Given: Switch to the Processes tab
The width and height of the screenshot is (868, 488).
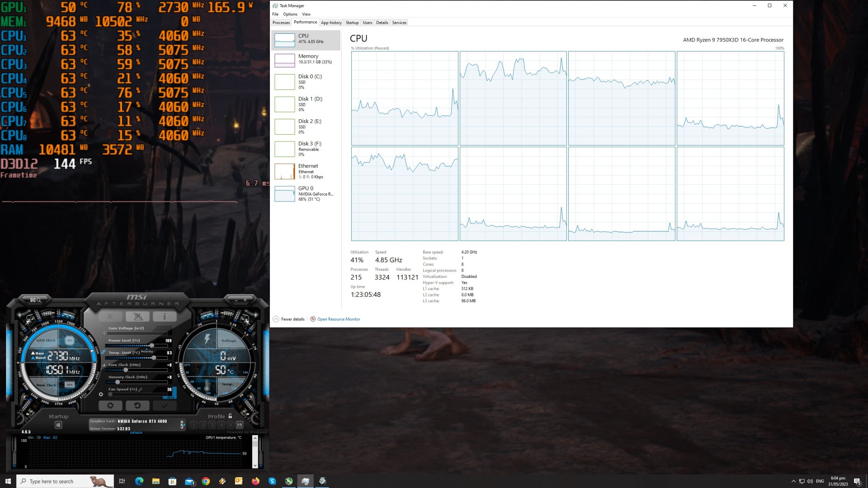Looking at the screenshot, I should pyautogui.click(x=281, y=23).
